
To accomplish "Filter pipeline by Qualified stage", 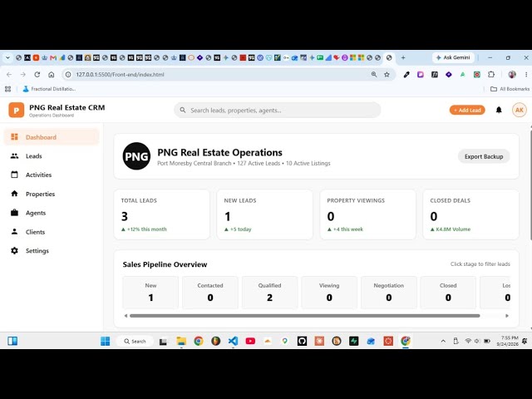I will pos(269,292).
